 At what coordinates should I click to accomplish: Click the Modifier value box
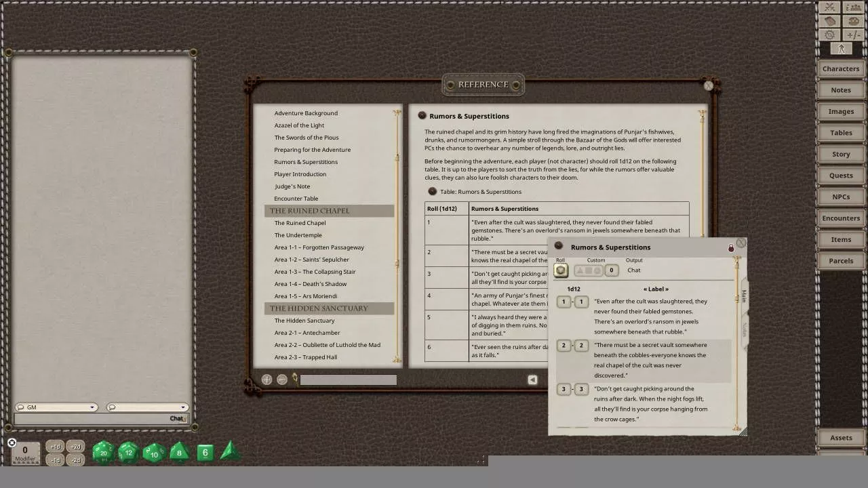25,452
